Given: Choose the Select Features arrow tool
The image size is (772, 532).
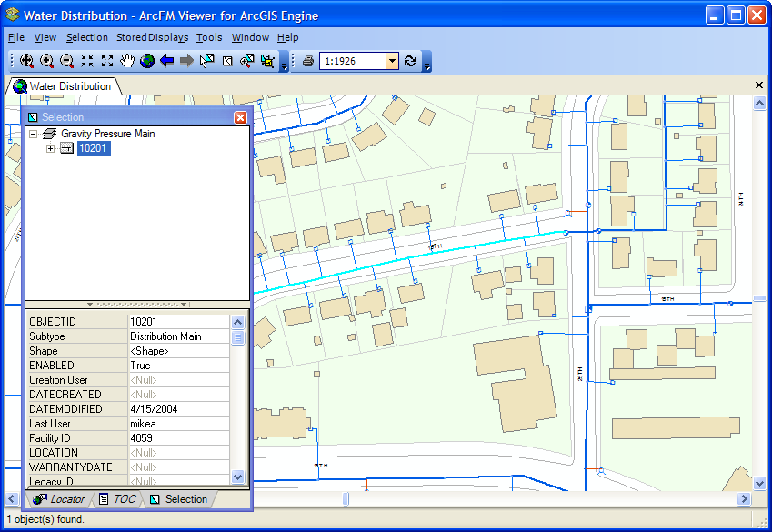Looking at the screenshot, I should [x=206, y=61].
